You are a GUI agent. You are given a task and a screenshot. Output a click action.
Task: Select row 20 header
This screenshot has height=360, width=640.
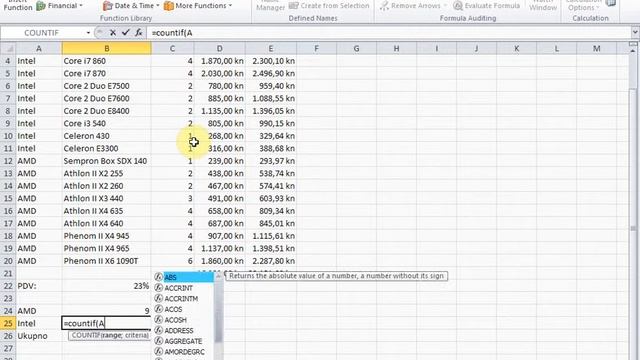[x=8, y=261]
